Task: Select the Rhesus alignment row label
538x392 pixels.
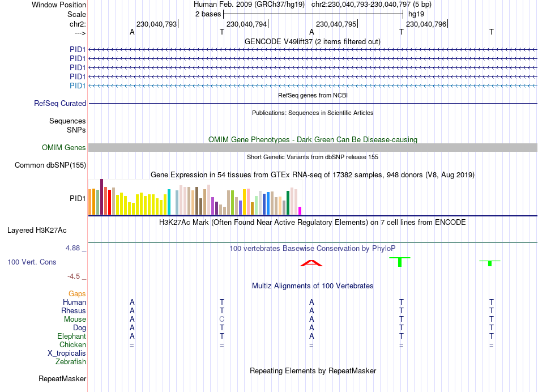Action: click(x=74, y=310)
